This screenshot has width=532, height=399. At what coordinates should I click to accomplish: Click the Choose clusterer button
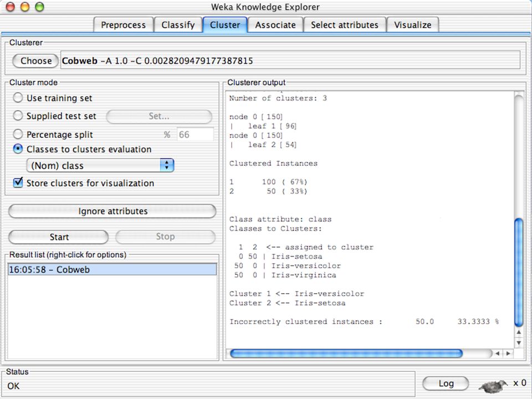coord(35,61)
